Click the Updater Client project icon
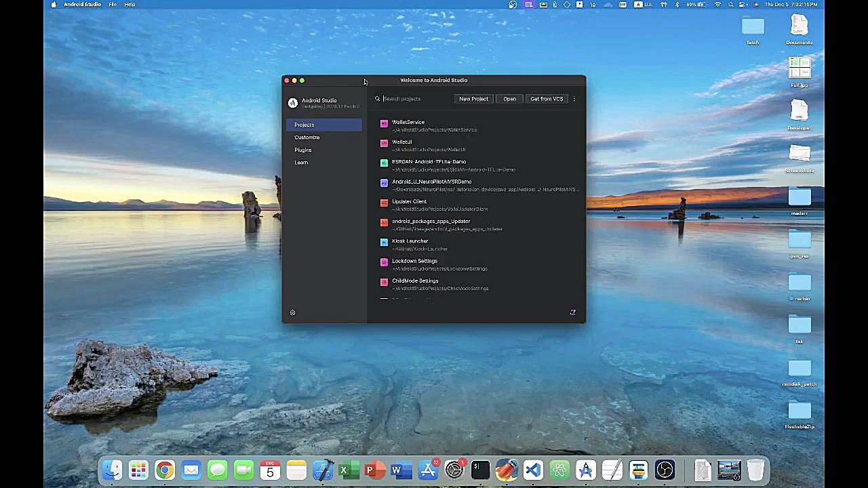Screen dimensions: 868x488 pos(384,203)
